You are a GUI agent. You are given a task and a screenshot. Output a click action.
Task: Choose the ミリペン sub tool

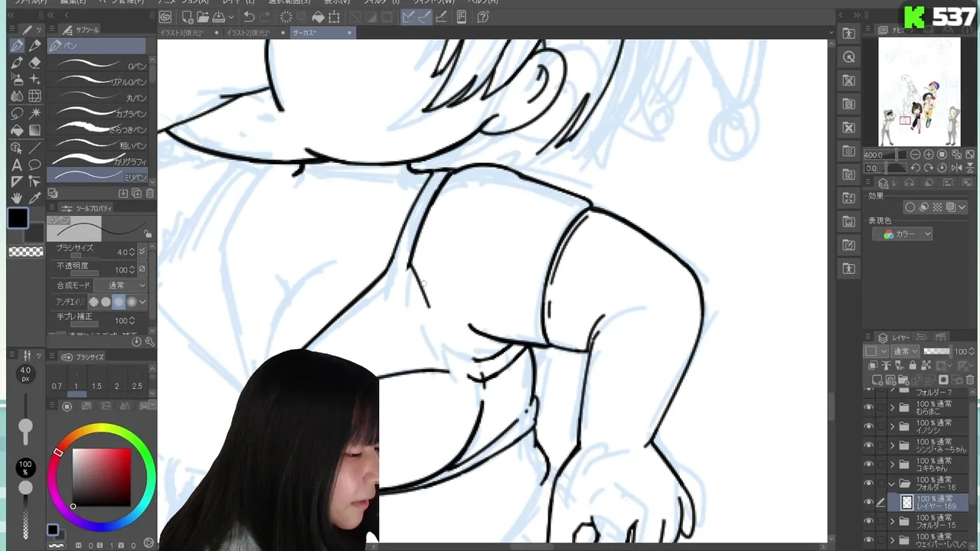[97, 177]
